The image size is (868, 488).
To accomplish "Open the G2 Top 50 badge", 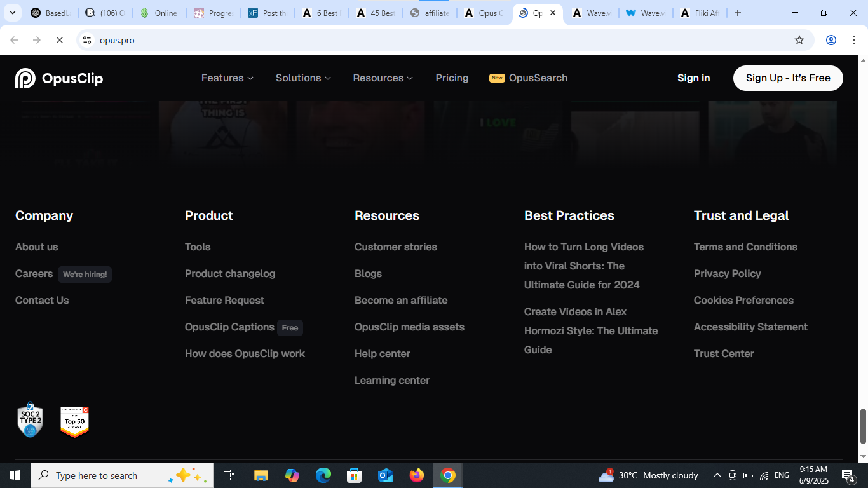I will click(74, 422).
